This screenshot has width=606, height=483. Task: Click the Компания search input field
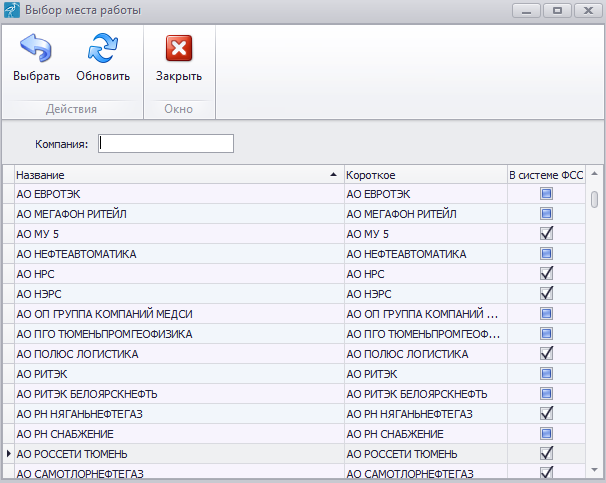click(166, 144)
